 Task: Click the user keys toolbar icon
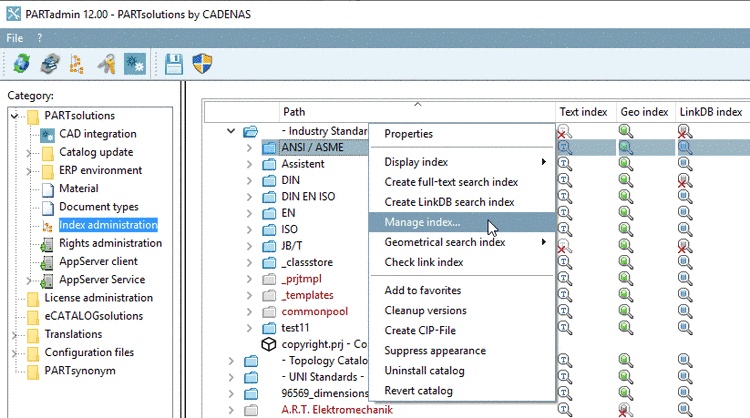click(x=106, y=64)
